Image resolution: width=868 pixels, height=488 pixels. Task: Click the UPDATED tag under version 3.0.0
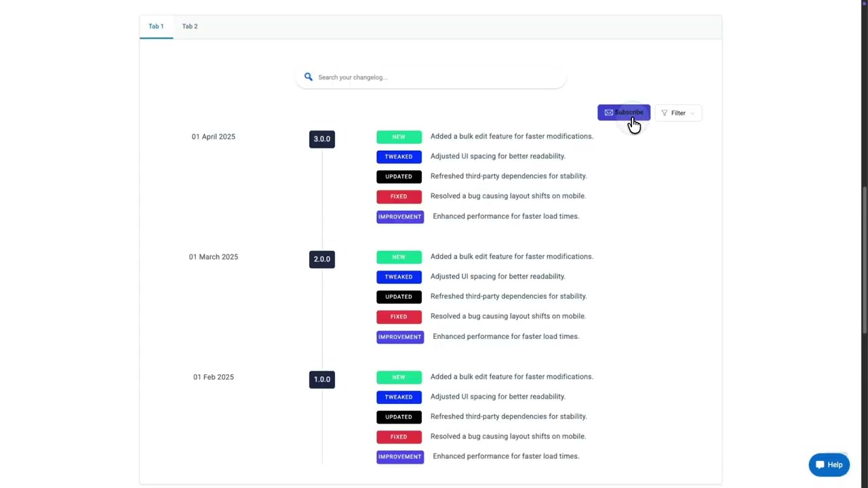(399, 176)
